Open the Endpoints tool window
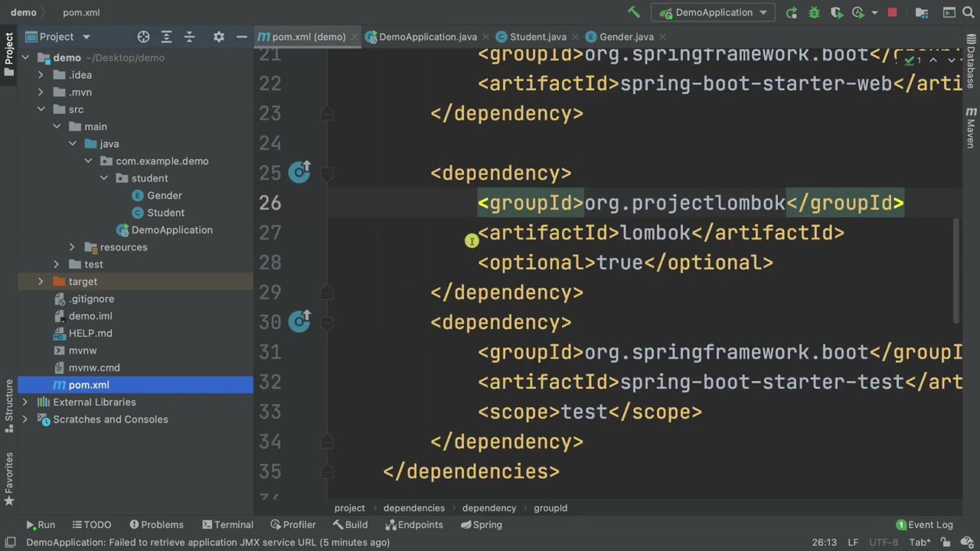Image resolution: width=980 pixels, height=551 pixels. [x=413, y=525]
